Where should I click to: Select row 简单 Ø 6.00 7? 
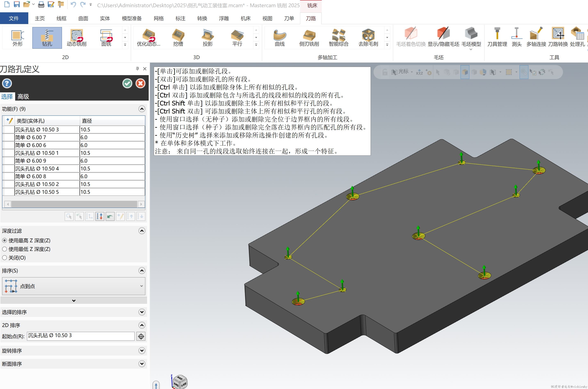pyautogui.click(x=74, y=138)
